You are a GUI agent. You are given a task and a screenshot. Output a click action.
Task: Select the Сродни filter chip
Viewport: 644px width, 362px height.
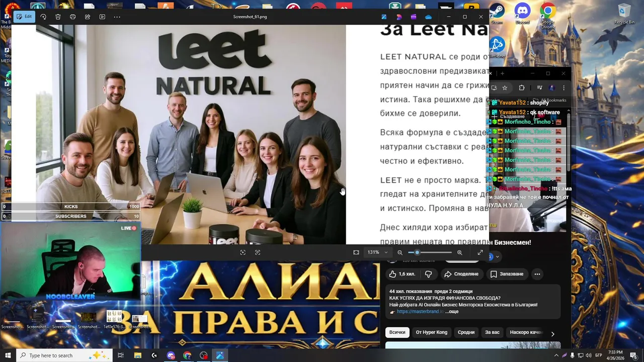tap(466, 332)
